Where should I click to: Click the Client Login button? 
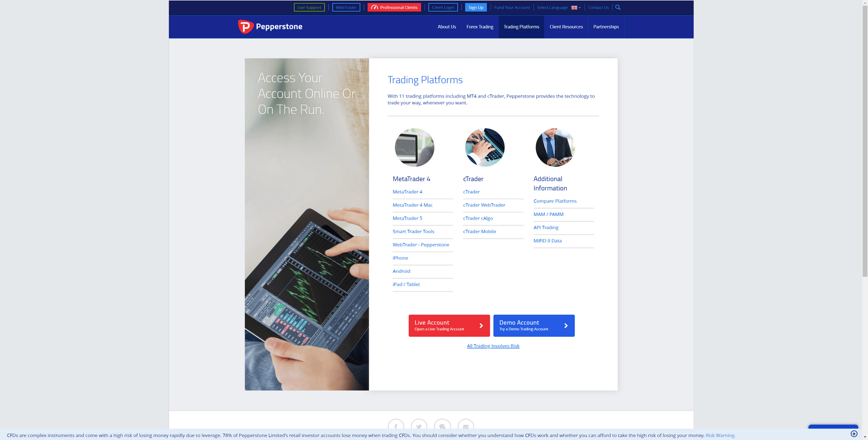pos(443,7)
